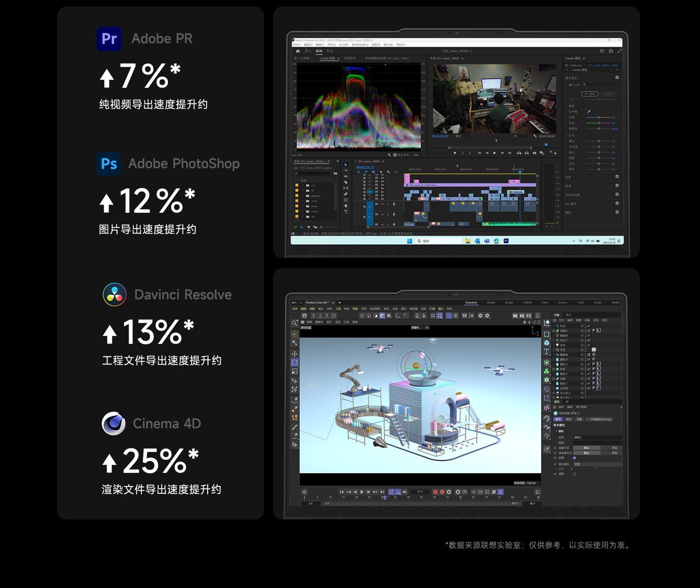The width and height of the screenshot is (700, 588).
Task: Adjust the 色温 slider in Lumetri
Action: pos(598,117)
